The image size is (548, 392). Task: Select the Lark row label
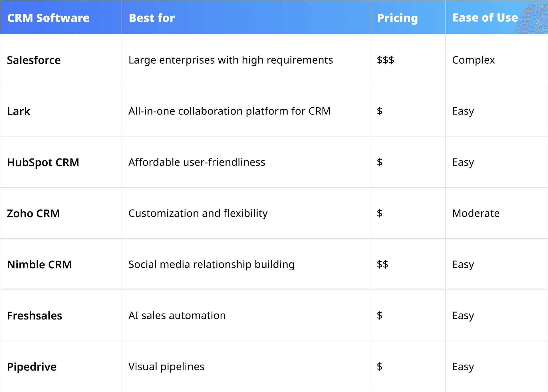[18, 111]
